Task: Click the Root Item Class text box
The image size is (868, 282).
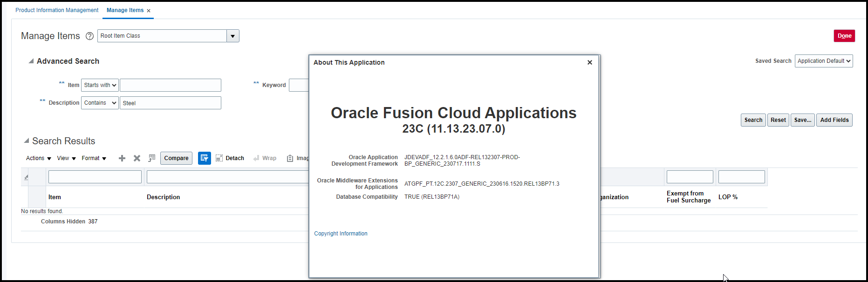Action: pyautogui.click(x=162, y=36)
